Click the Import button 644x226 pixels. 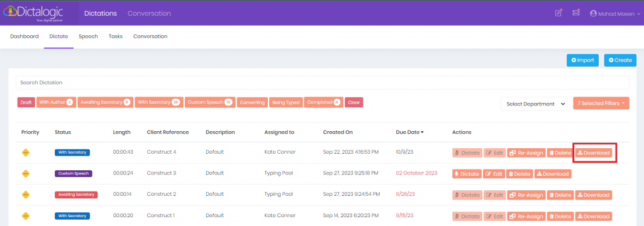[582, 60]
